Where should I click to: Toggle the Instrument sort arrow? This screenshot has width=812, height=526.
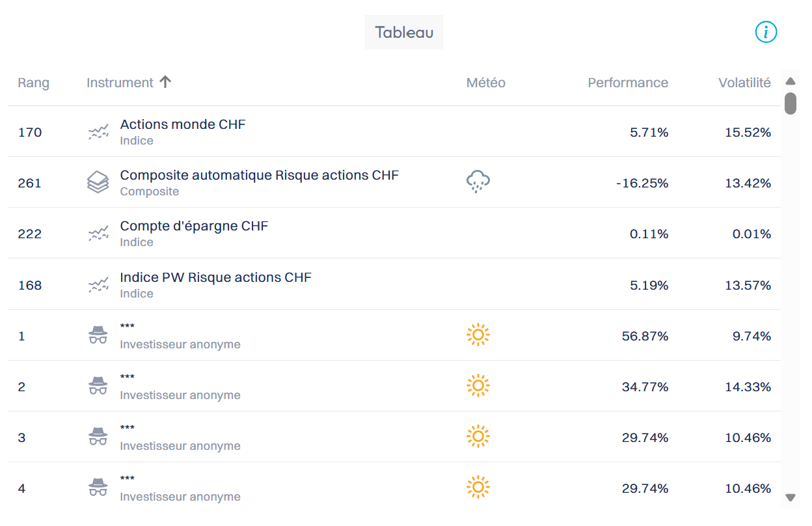coord(165,82)
